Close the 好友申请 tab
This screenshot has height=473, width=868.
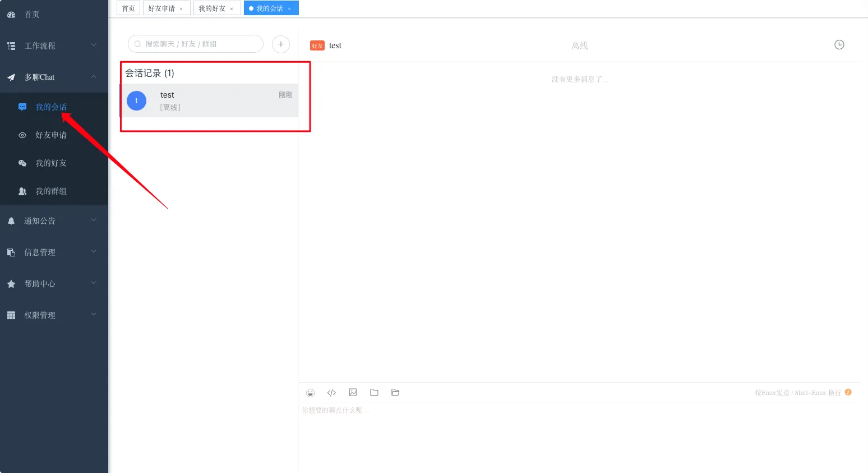point(181,9)
